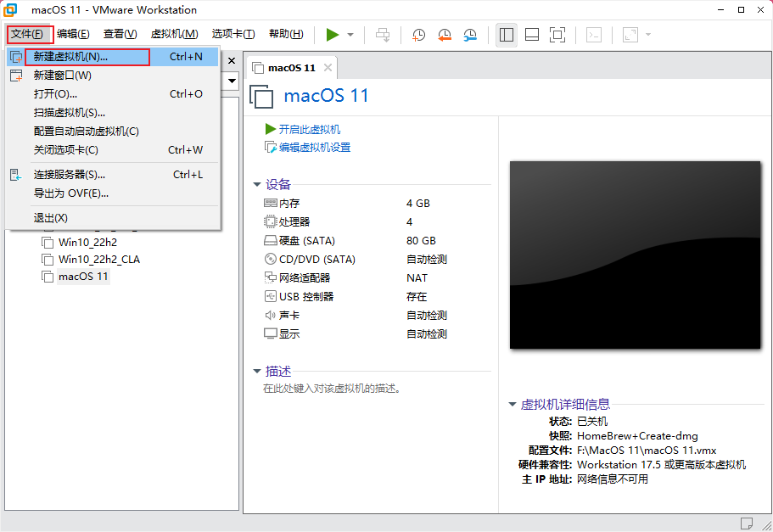
Task: Collapse the 虚拟机详细信息 section
Action: point(513,405)
